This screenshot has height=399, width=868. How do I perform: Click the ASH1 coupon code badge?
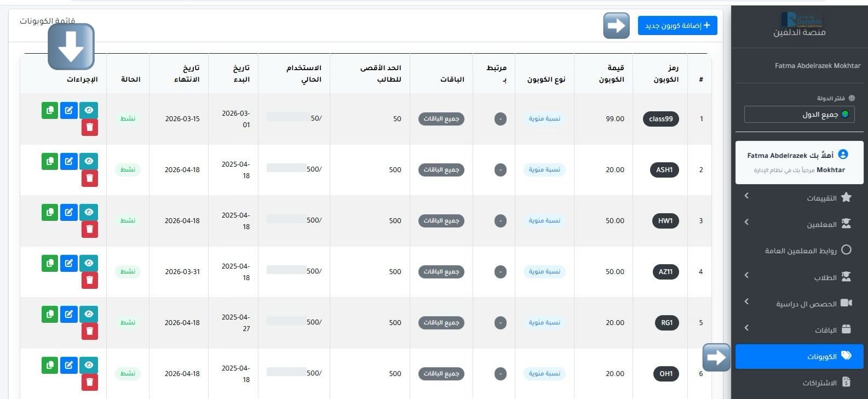tap(664, 170)
